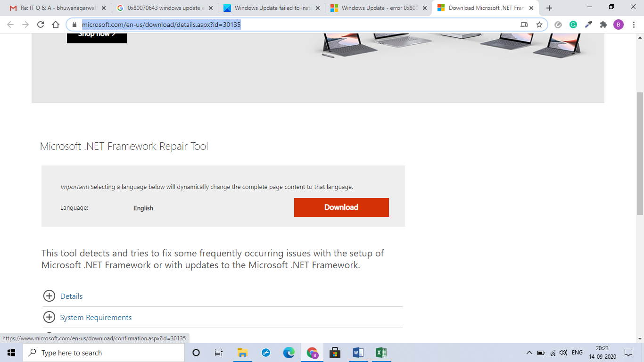Open the Grammarly extension icon
The height and width of the screenshot is (362, 644).
573,24
